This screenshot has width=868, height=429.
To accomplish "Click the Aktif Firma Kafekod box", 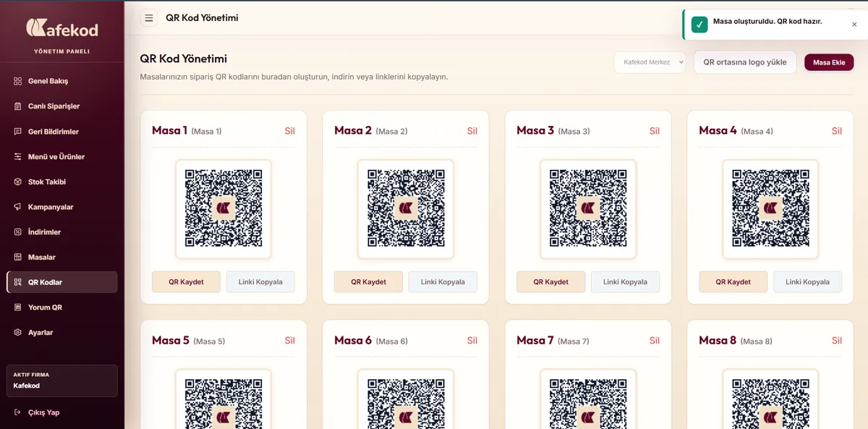I will 61,381.
